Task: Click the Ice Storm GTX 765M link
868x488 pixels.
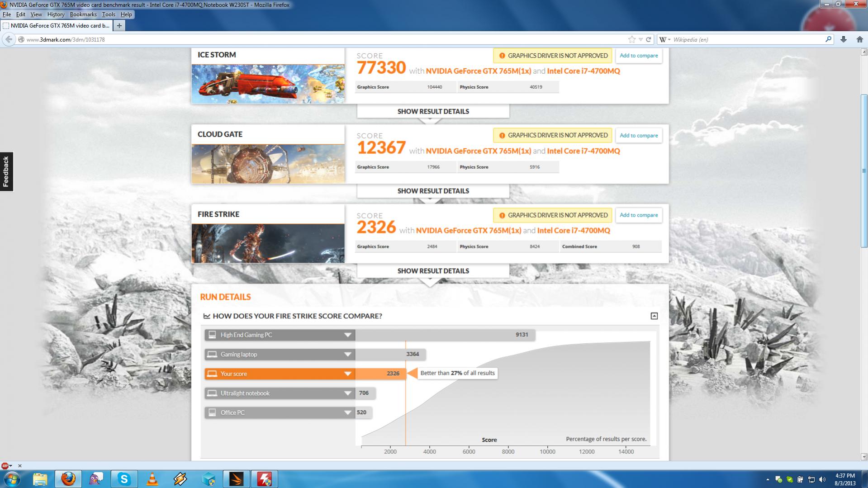Action: tap(478, 71)
